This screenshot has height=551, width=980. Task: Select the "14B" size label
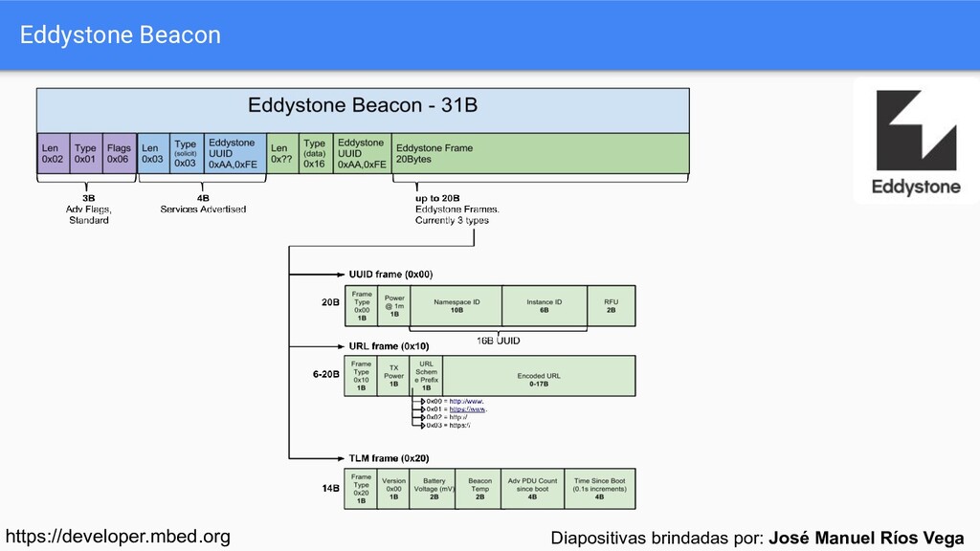click(330, 489)
